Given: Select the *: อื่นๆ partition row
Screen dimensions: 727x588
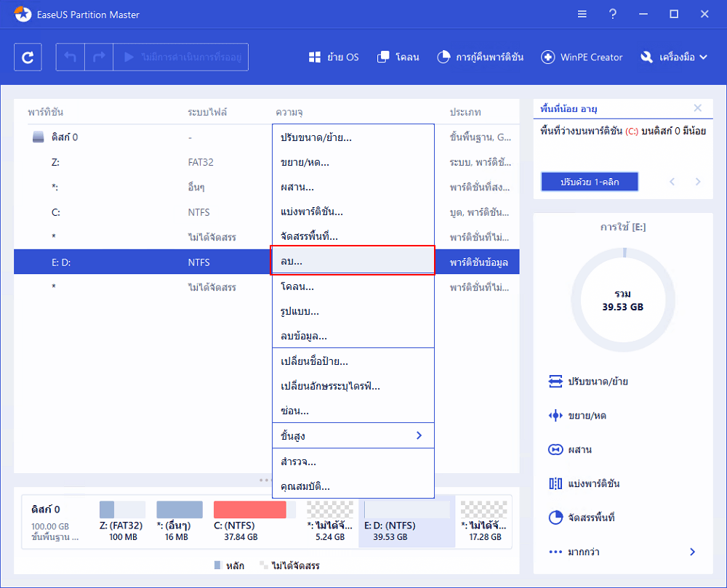Looking at the screenshot, I should tap(267, 188).
